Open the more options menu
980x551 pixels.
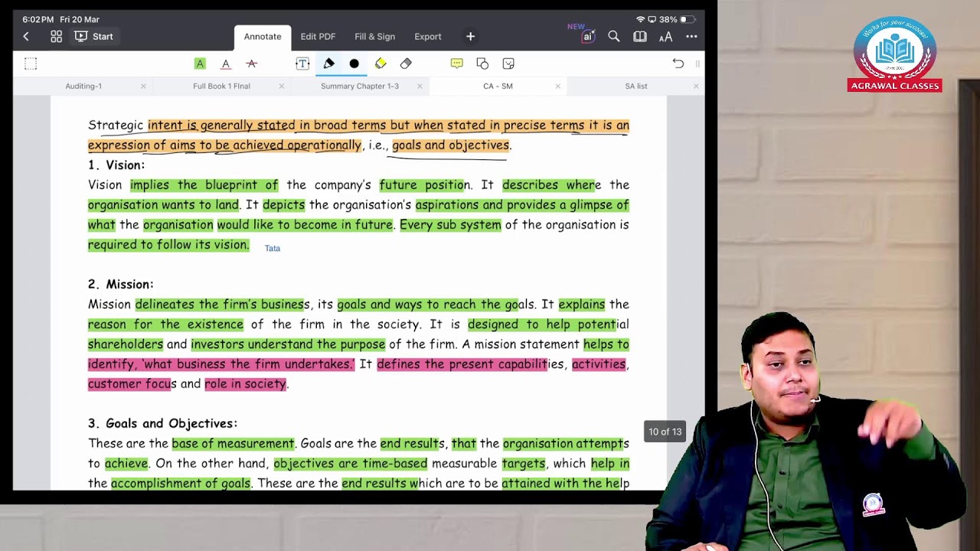tap(691, 37)
